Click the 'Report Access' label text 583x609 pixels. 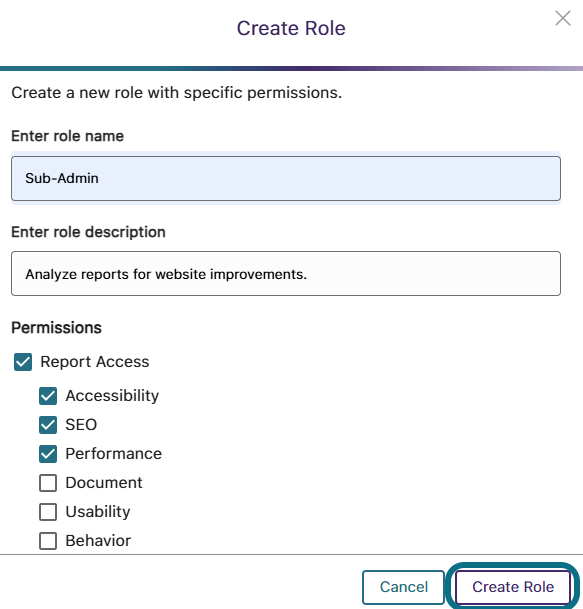pyautogui.click(x=95, y=362)
